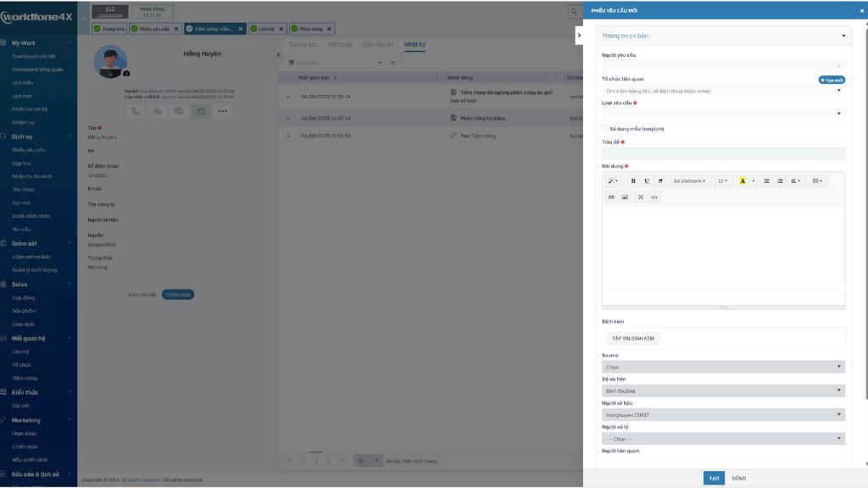The image size is (868, 488).
Task: Apply the yellow highlight text color button
Action: [x=743, y=181]
